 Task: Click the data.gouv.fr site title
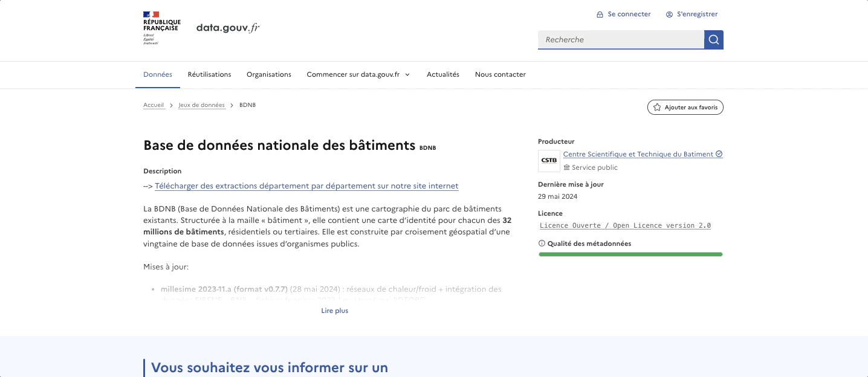click(x=228, y=28)
